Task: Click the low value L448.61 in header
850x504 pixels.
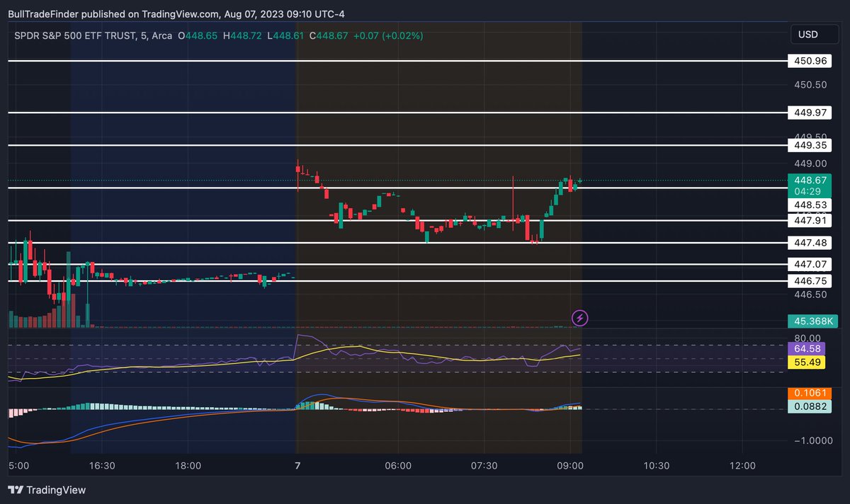Action: tap(284, 35)
